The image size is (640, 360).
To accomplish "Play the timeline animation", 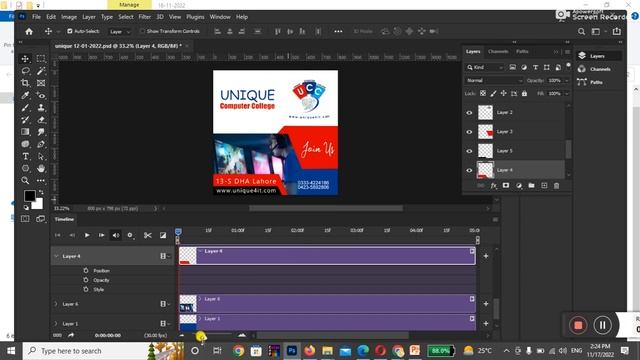I will click(87, 235).
